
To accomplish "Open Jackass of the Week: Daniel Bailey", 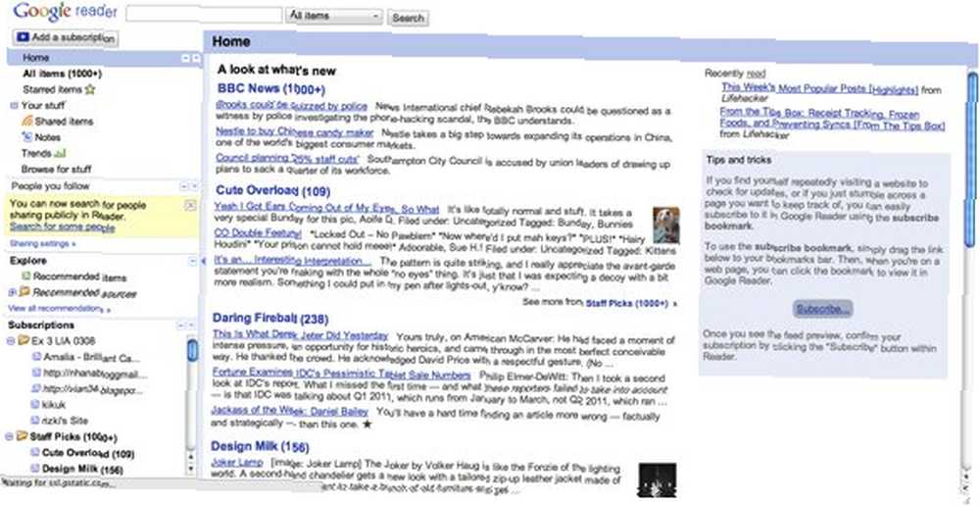I will click(289, 411).
